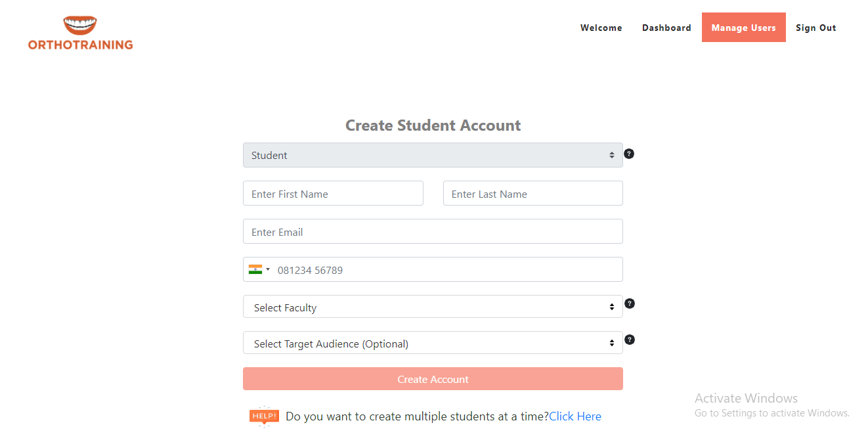
Task: Click the Create Student Account heading
Action: tap(433, 125)
